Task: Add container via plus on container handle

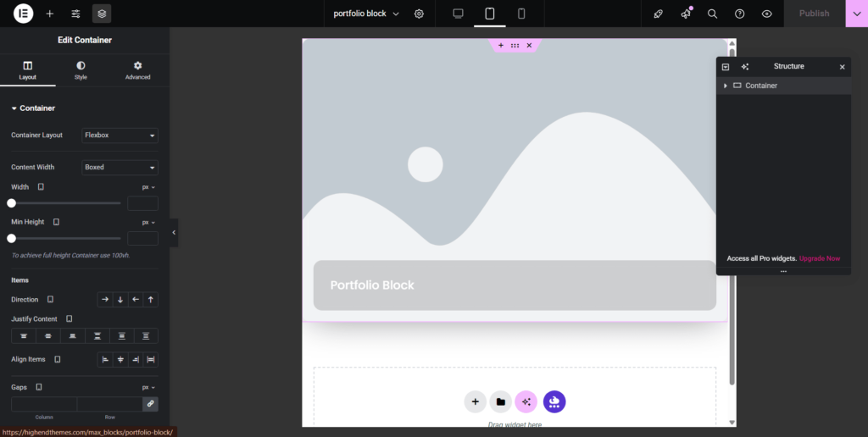Action: pyautogui.click(x=501, y=46)
